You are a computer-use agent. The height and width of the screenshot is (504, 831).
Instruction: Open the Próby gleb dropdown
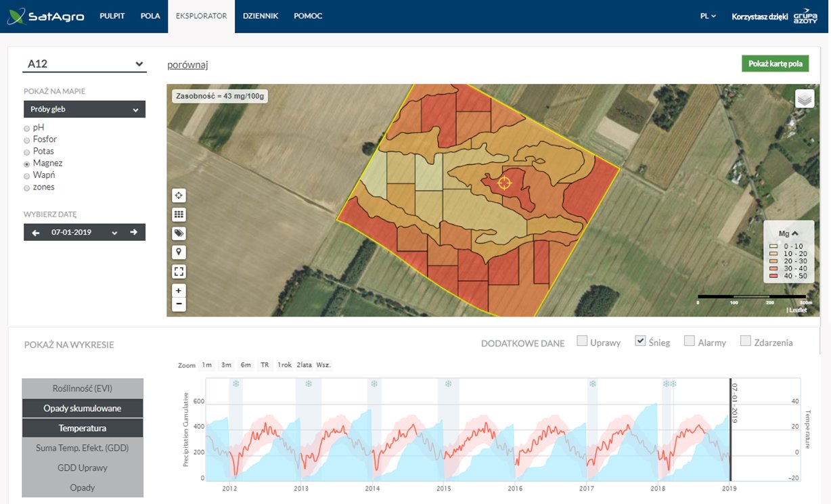tap(85, 109)
